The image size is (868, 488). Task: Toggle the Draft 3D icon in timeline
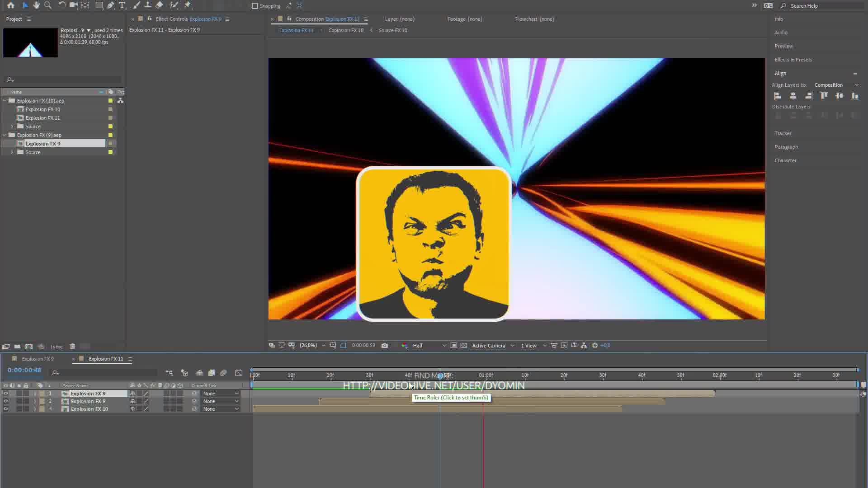[x=184, y=373]
